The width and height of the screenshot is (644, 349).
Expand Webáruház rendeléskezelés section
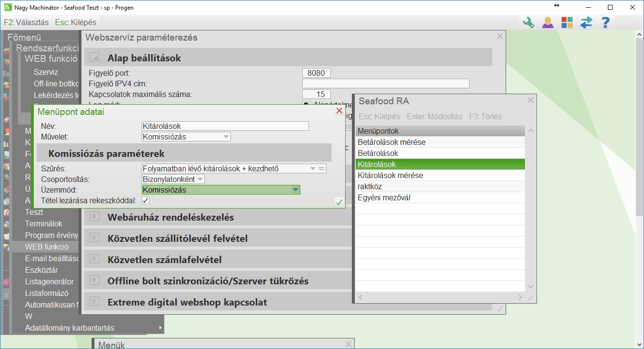tap(94, 217)
